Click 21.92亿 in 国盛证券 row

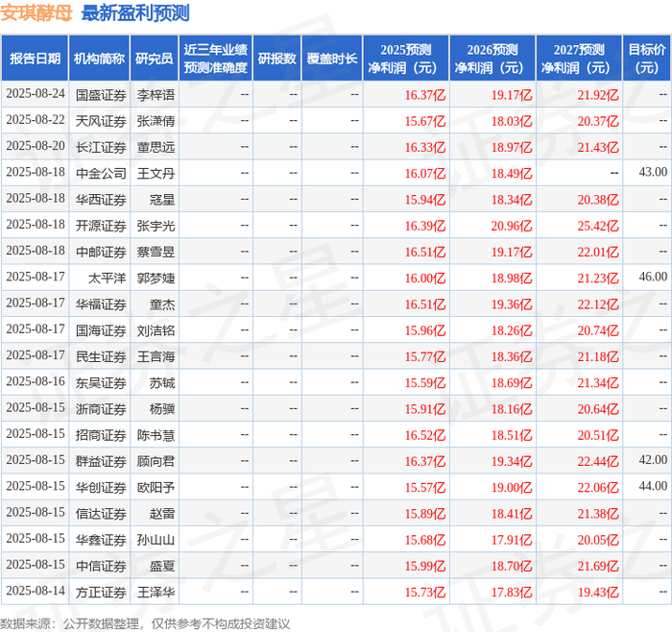tap(598, 95)
